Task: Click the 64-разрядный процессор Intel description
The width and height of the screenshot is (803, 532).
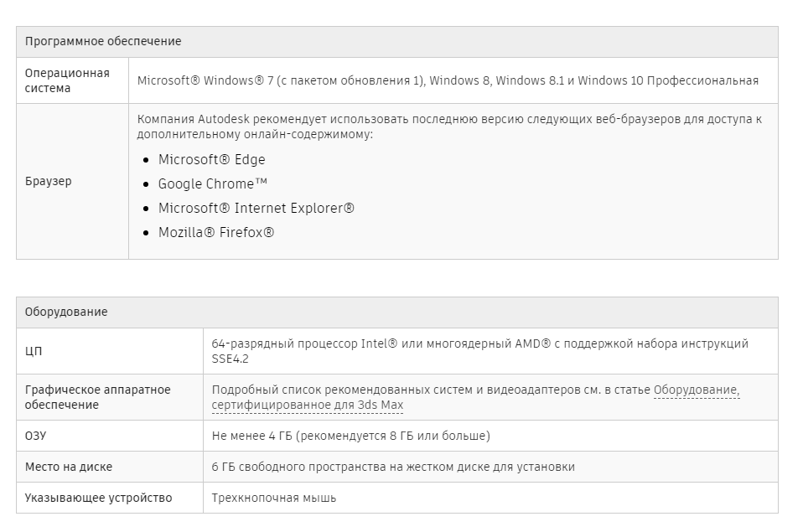Action: (x=479, y=351)
